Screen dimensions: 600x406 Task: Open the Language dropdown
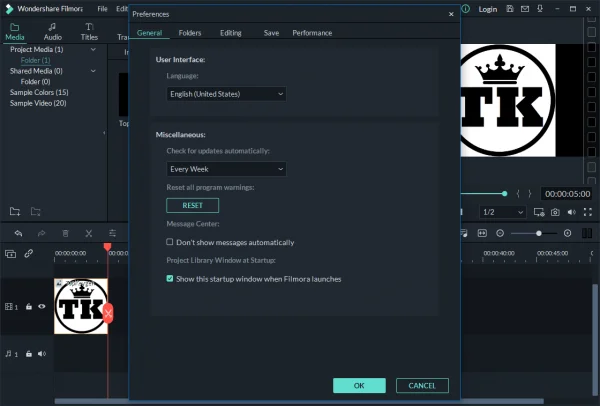tap(226, 94)
